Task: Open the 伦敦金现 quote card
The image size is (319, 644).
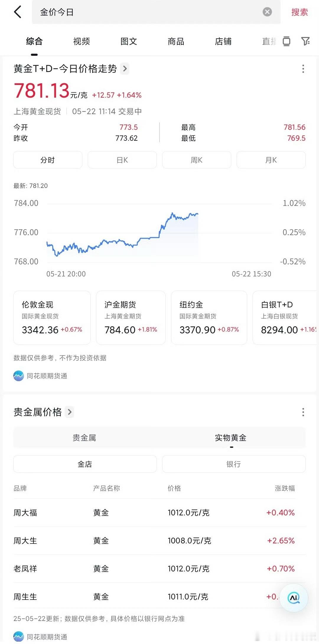Action: (x=52, y=318)
